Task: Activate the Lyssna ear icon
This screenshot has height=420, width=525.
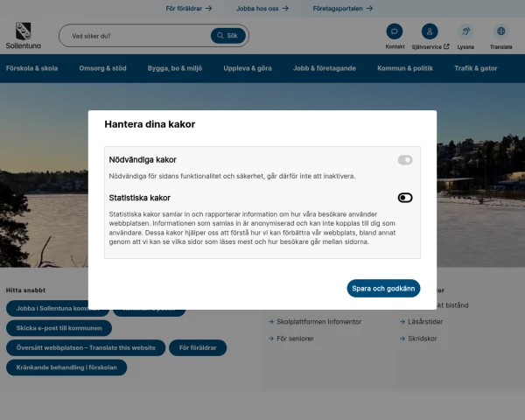Action: pyautogui.click(x=465, y=31)
